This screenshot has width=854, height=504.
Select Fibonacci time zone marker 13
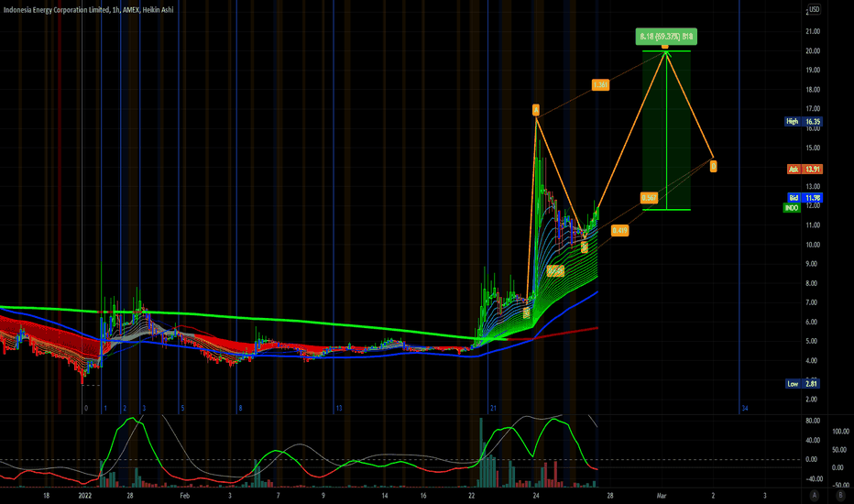coord(339,408)
